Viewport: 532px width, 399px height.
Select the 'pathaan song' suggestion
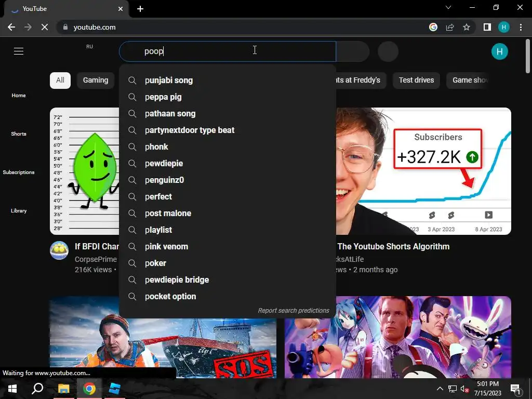228,114
